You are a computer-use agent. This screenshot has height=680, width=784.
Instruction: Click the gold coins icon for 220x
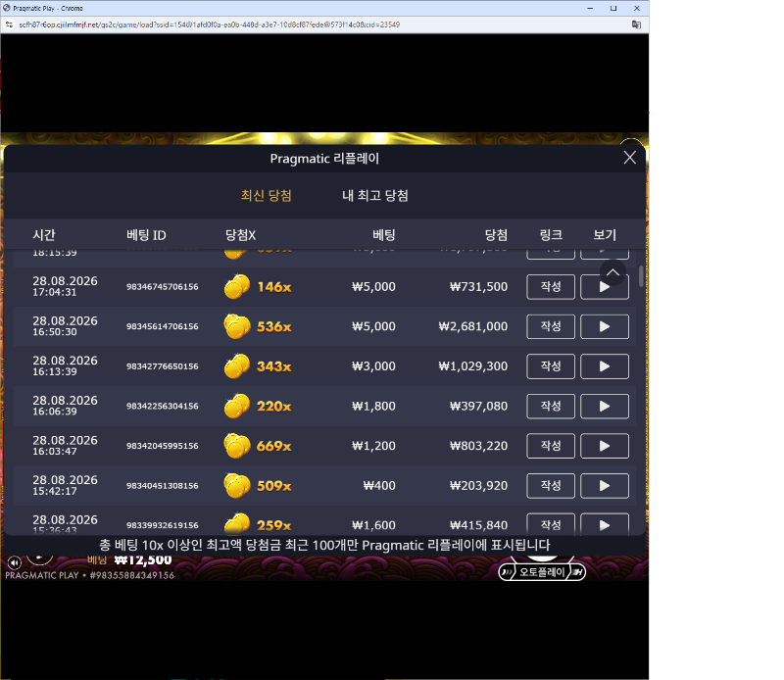click(237, 406)
